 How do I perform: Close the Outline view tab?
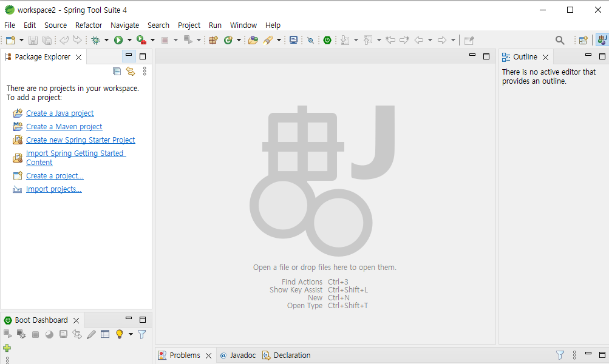click(545, 58)
